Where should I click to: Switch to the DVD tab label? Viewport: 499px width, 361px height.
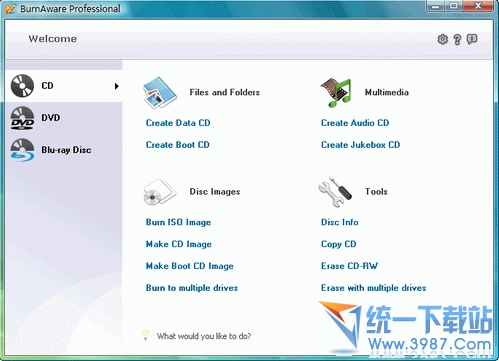51,118
